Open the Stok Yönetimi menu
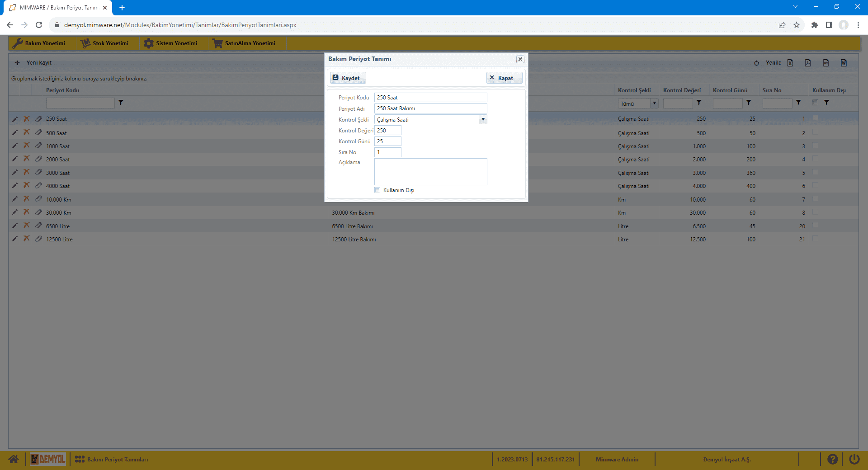This screenshot has width=868, height=470. [105, 43]
